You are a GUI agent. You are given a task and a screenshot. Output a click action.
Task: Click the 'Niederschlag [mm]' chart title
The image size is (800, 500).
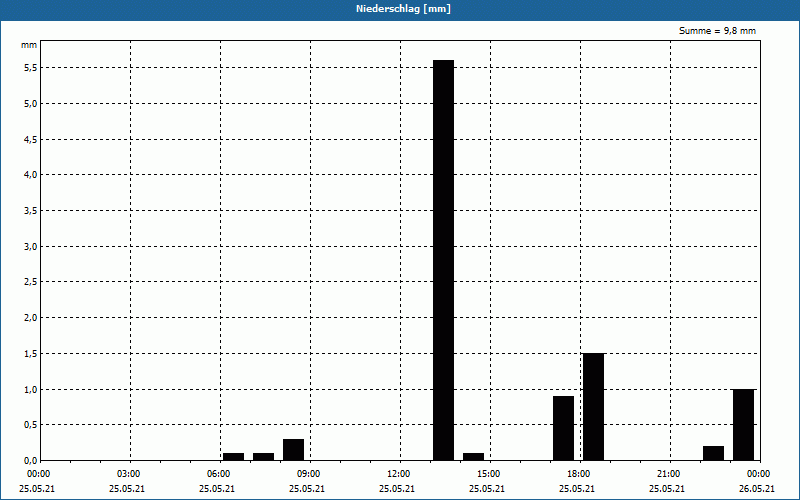(403, 9)
